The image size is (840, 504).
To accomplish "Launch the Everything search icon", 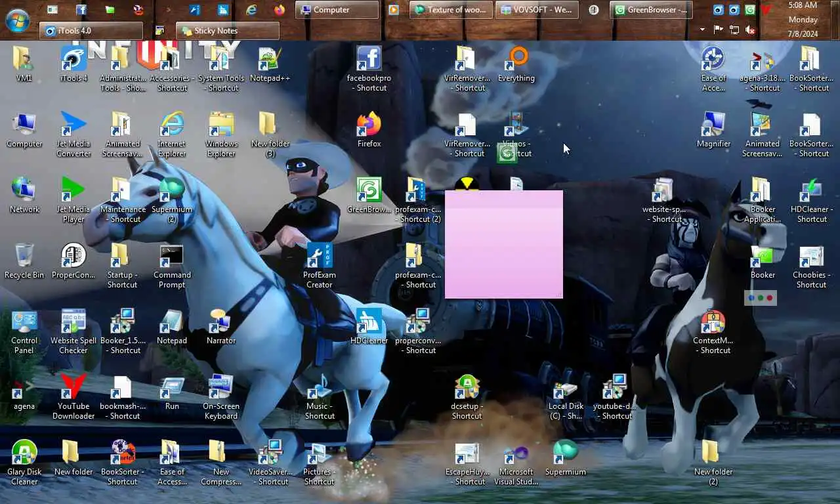I will [516, 64].
